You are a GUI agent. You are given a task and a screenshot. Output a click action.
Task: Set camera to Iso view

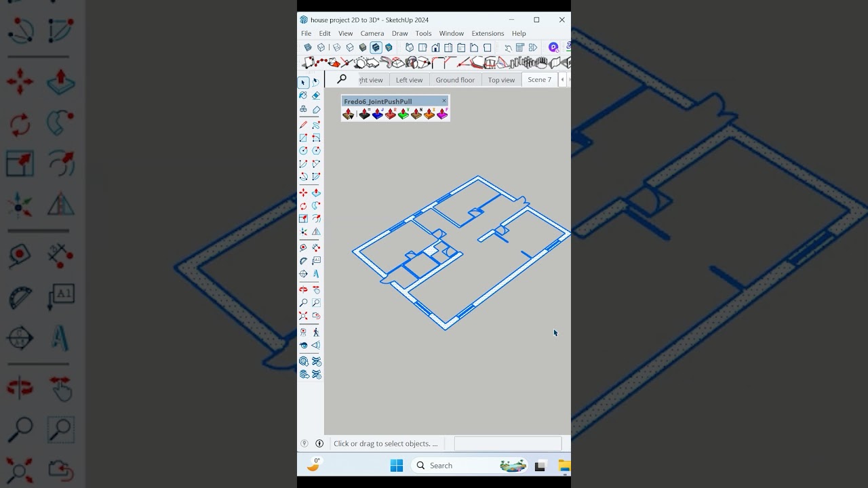pos(410,47)
